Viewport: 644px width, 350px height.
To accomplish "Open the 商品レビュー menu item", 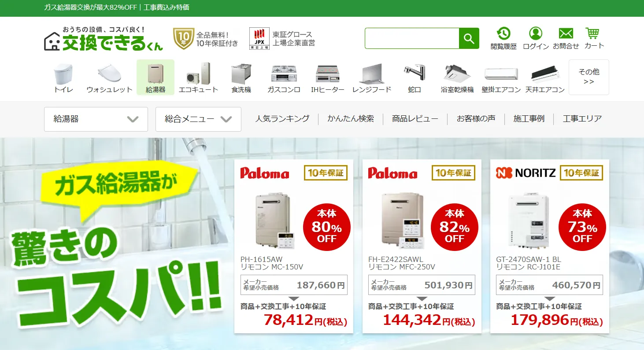I will tap(415, 119).
